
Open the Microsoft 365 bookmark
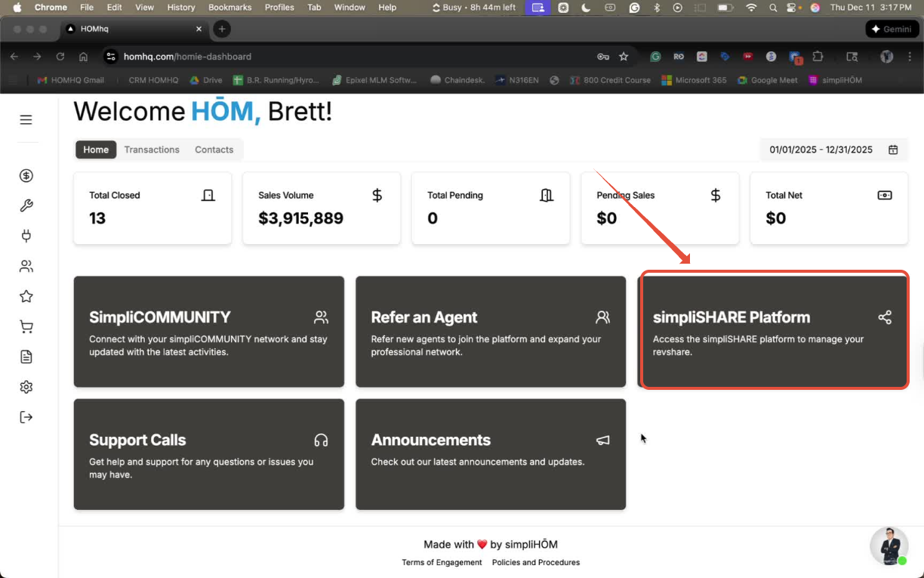(694, 80)
